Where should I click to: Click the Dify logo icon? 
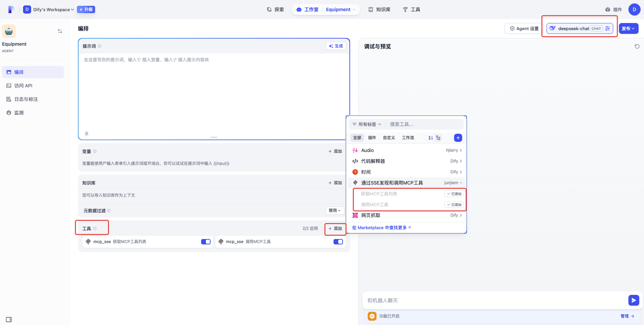[11, 9]
